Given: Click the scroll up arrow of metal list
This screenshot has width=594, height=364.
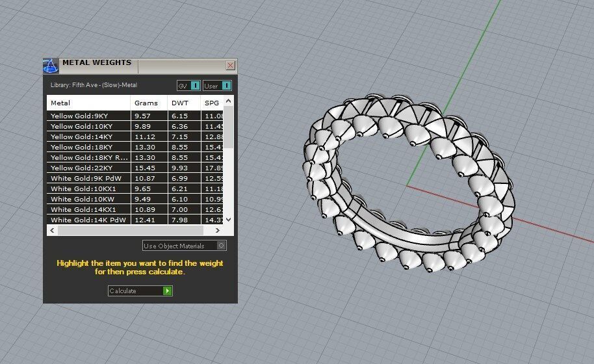Looking at the screenshot, I should click(x=228, y=101).
